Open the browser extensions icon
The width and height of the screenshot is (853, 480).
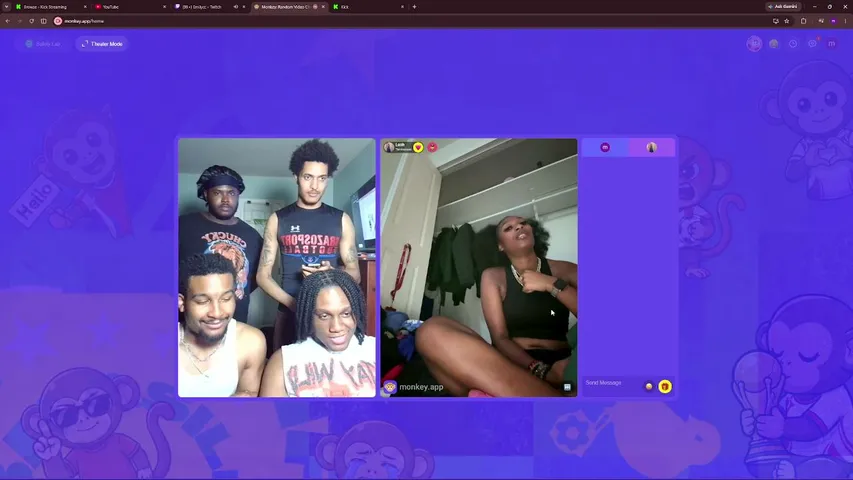point(803,21)
